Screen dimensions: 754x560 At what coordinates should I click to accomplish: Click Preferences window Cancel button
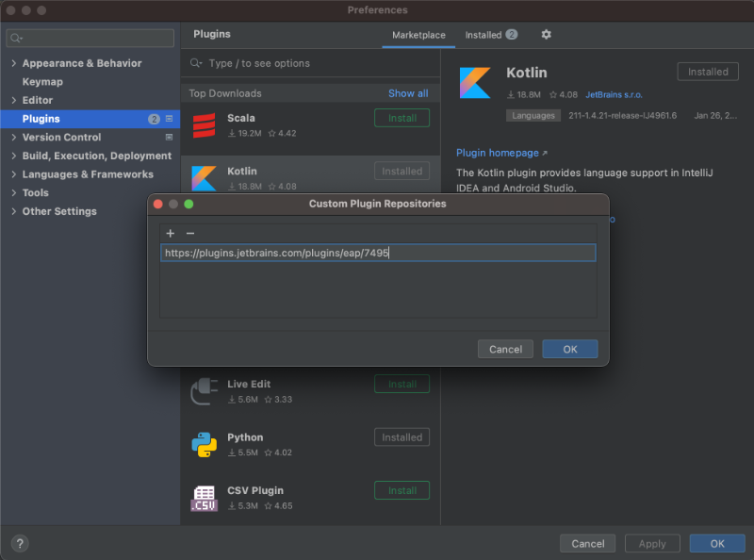point(587,544)
